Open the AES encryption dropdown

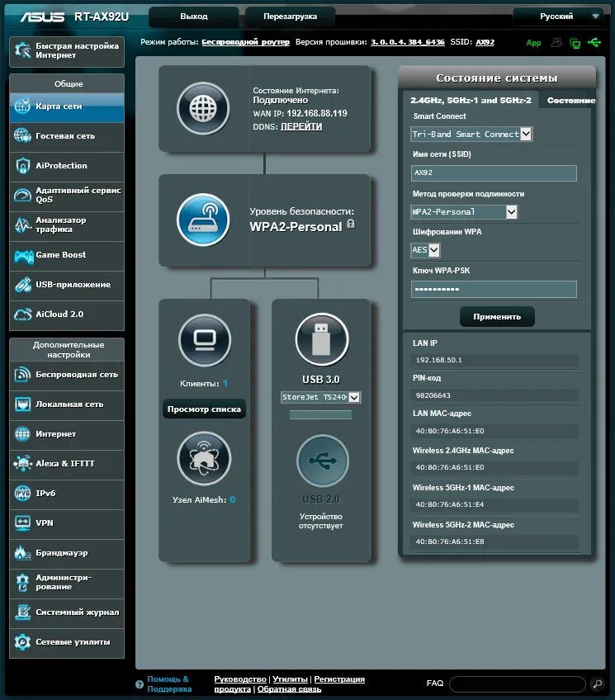point(426,250)
